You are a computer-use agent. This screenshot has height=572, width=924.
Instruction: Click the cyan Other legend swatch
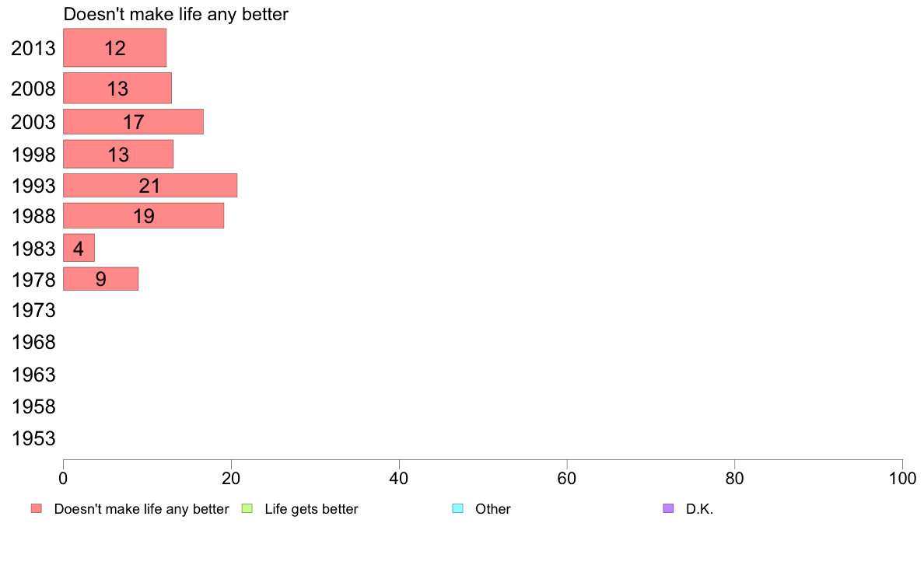(458, 508)
